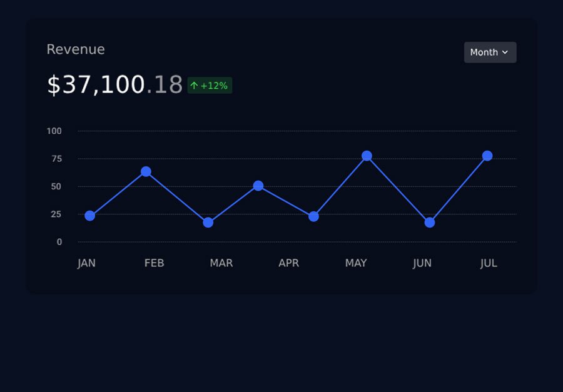Click the +12% growth badge
Viewport: 563px width, 392px height.
coord(210,86)
